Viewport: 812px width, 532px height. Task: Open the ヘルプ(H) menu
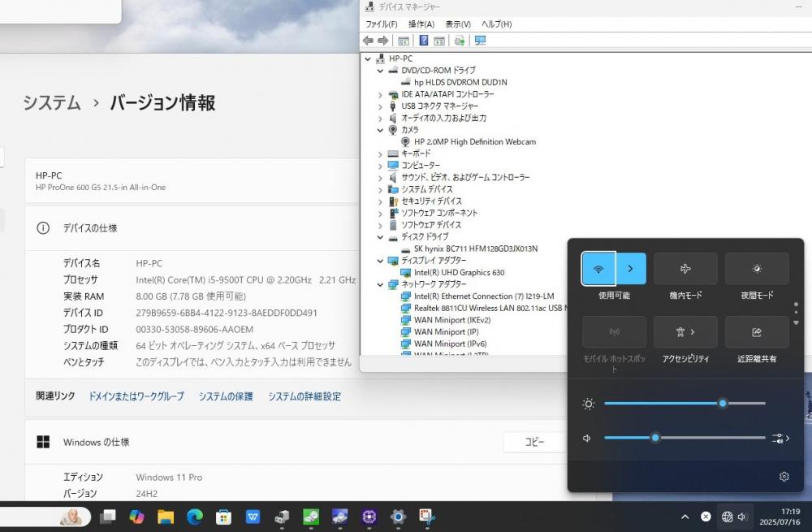click(x=496, y=24)
